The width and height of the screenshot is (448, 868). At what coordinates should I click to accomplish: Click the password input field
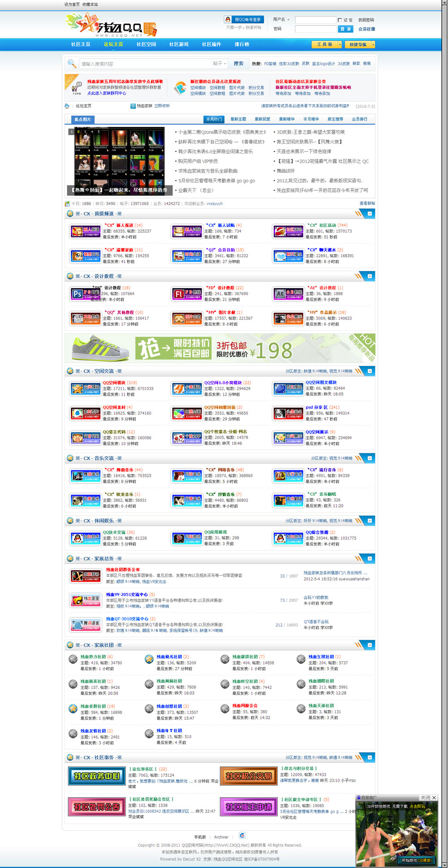tap(315, 29)
